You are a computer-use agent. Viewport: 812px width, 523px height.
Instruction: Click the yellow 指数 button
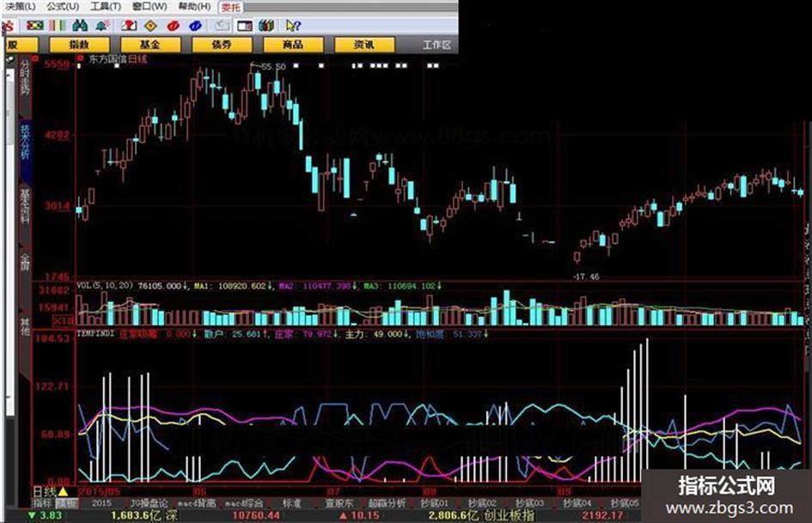tap(79, 45)
